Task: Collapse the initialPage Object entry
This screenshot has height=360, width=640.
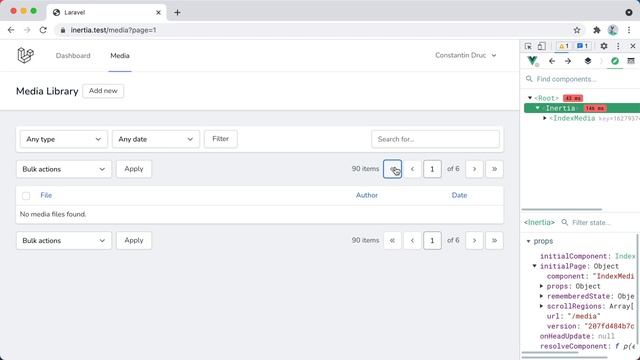Action: [534, 266]
